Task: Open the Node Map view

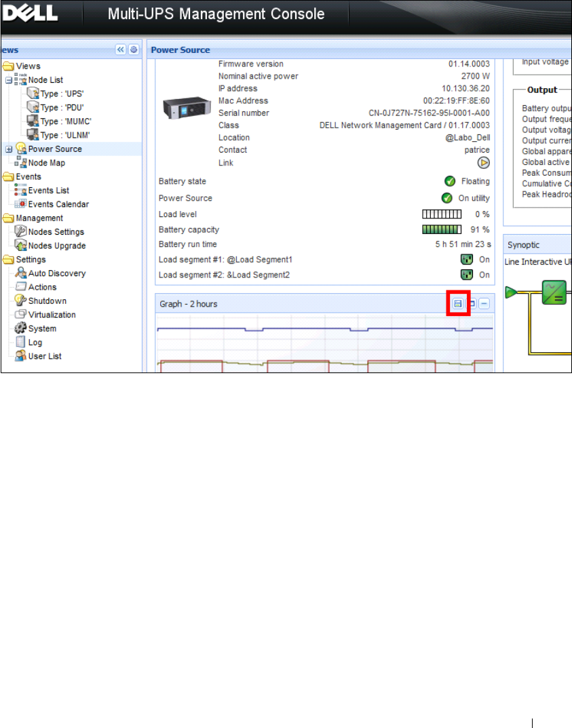Action: coord(46,163)
